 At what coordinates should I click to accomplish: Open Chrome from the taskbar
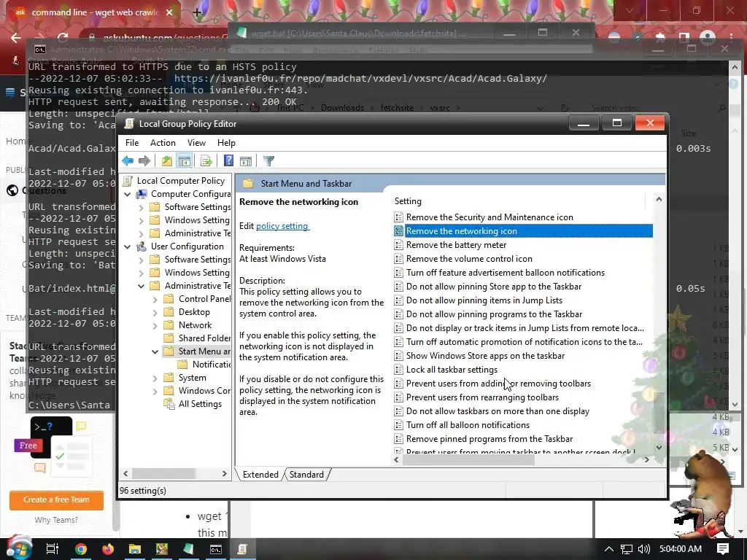click(x=80, y=549)
